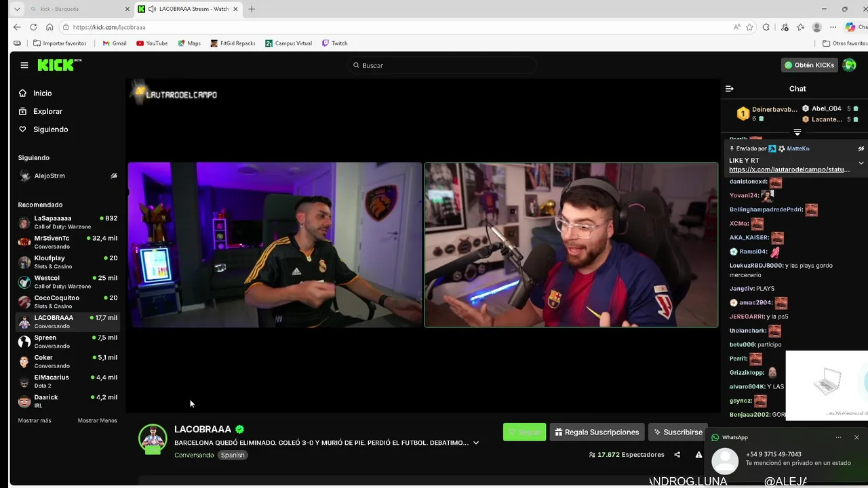Open the YouTube bookmark

coord(152,43)
